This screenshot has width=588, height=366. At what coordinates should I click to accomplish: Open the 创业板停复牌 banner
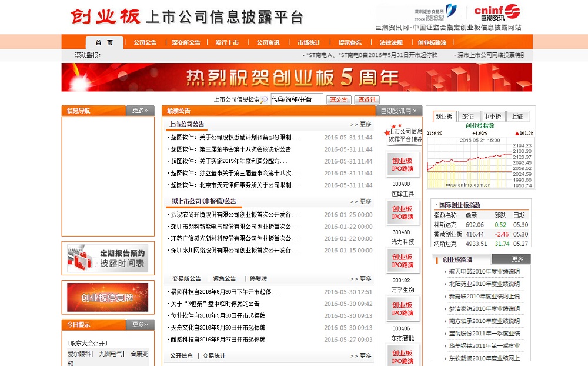click(108, 297)
